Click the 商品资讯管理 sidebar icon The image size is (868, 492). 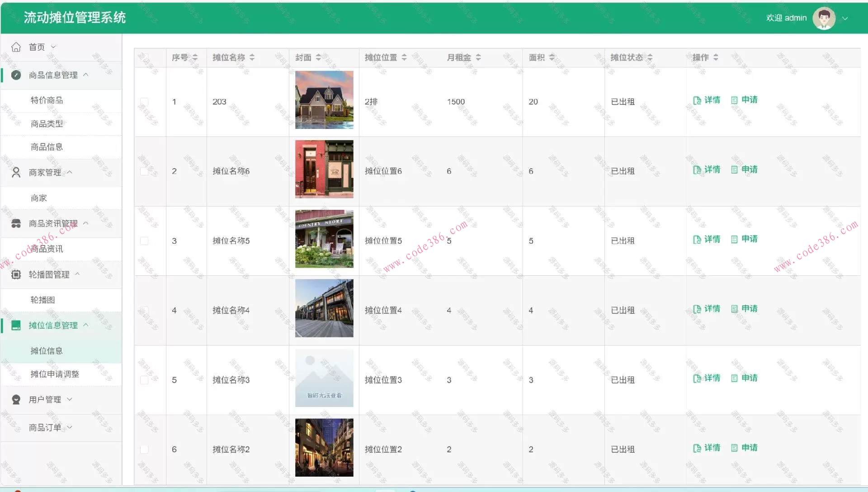pyautogui.click(x=16, y=223)
